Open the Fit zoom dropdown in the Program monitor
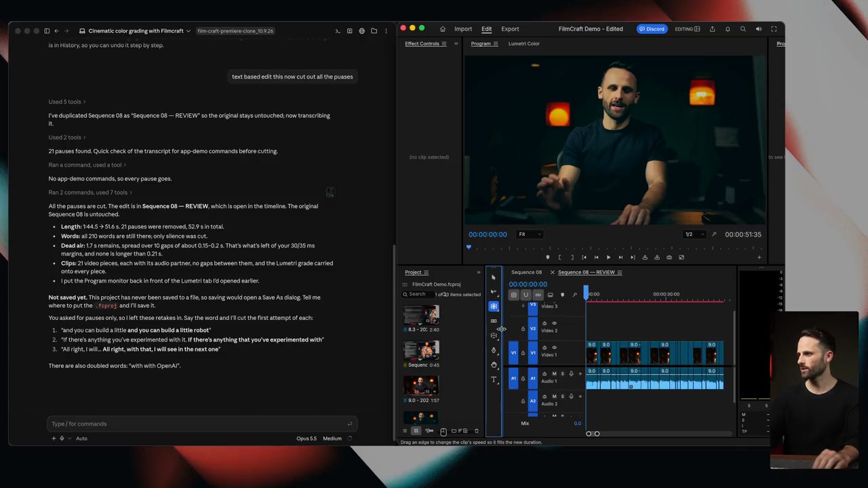Screen dimensions: 868x488 click(x=530, y=235)
